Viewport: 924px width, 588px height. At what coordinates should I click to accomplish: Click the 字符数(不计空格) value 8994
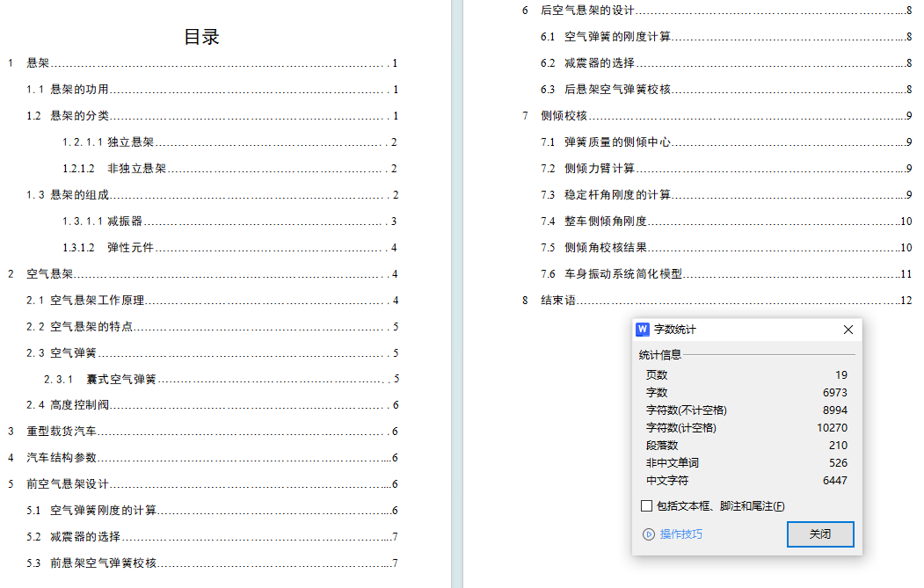835,410
